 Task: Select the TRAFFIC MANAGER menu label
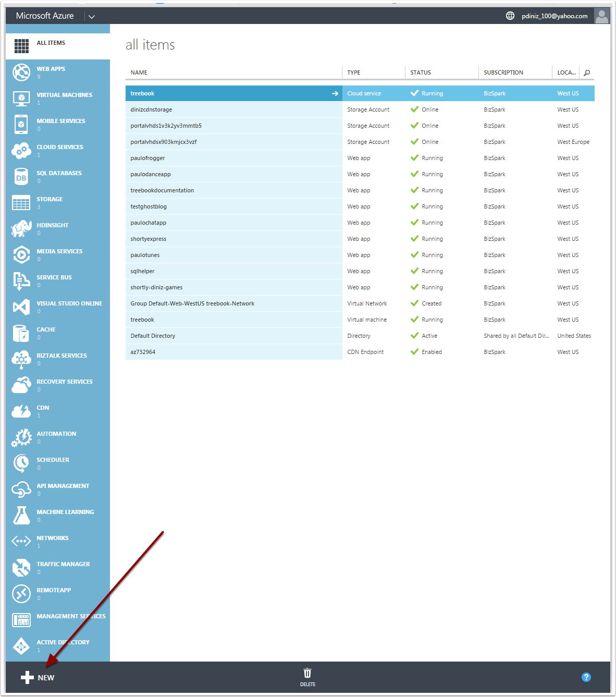point(63,564)
